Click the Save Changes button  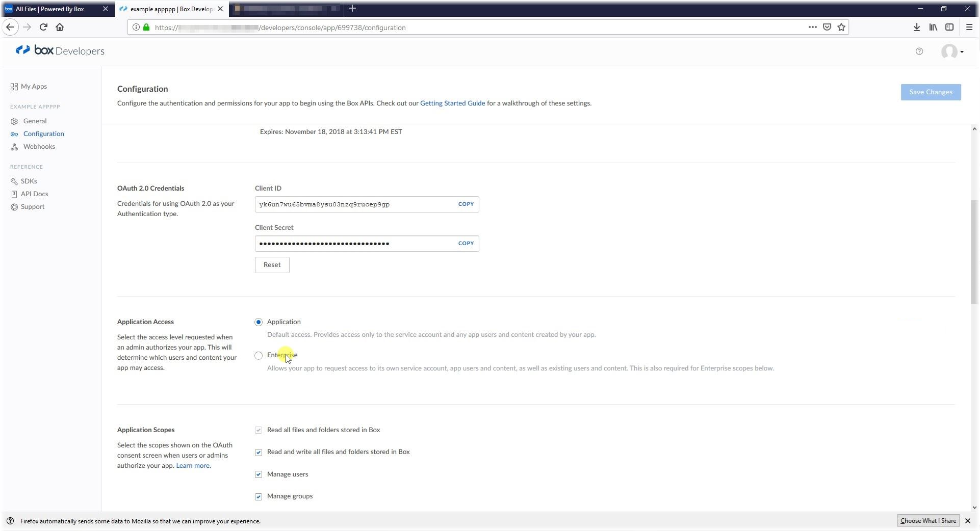[931, 92]
